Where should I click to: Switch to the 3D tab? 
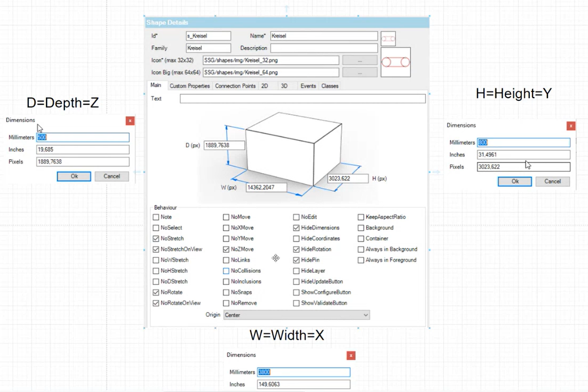(284, 86)
